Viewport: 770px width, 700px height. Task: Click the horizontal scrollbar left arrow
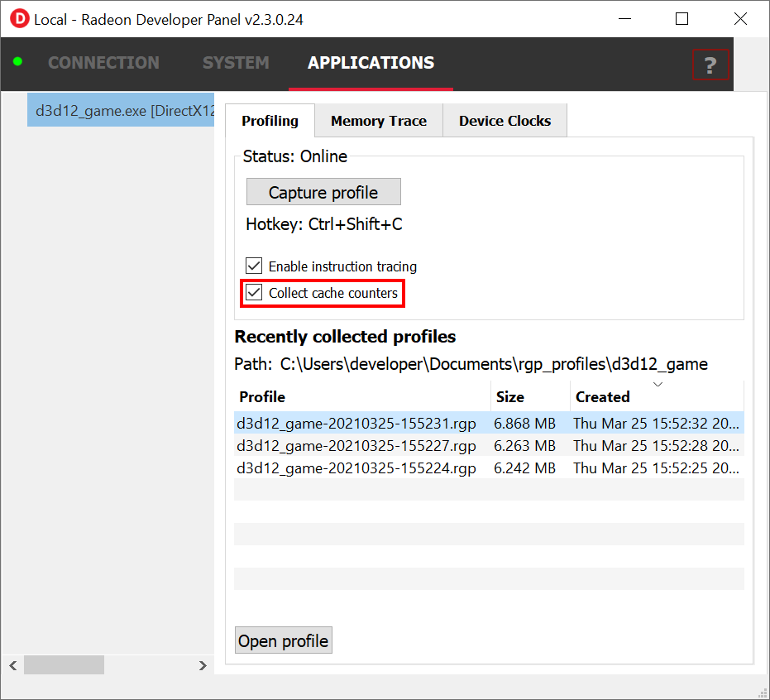point(12,664)
